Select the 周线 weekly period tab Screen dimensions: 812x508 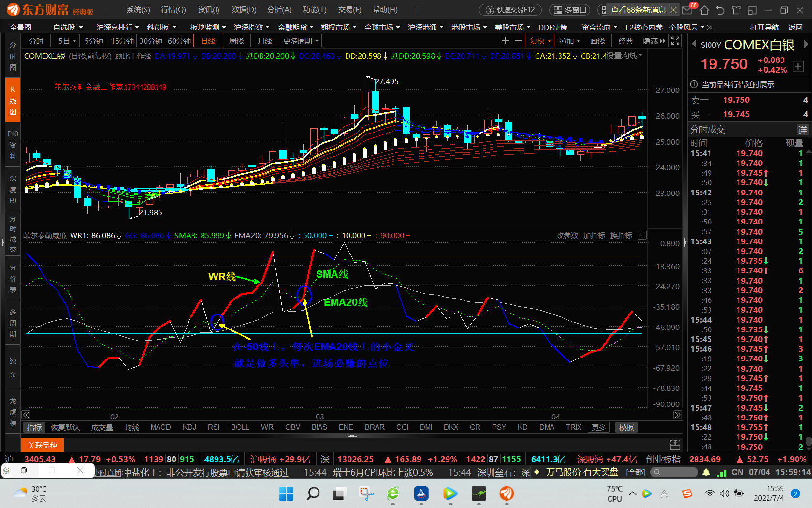coord(236,41)
